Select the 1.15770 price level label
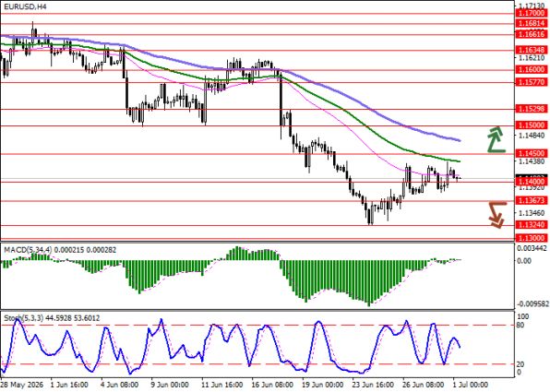 (x=532, y=82)
